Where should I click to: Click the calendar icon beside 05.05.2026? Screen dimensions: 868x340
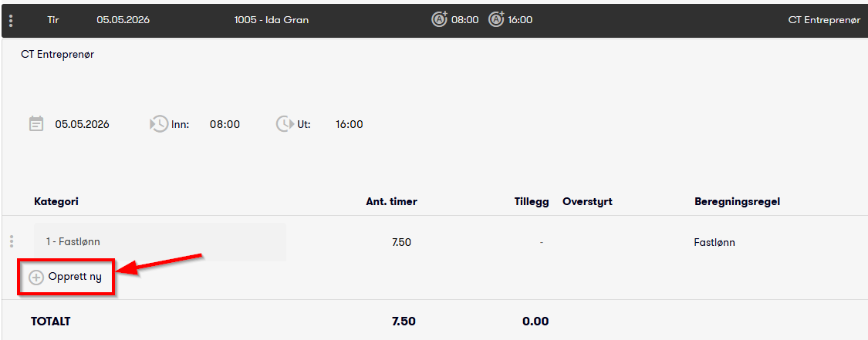pyautogui.click(x=36, y=124)
